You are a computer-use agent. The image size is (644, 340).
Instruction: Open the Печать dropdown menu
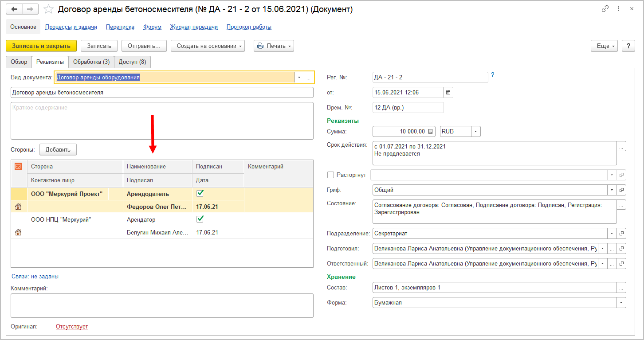(274, 46)
